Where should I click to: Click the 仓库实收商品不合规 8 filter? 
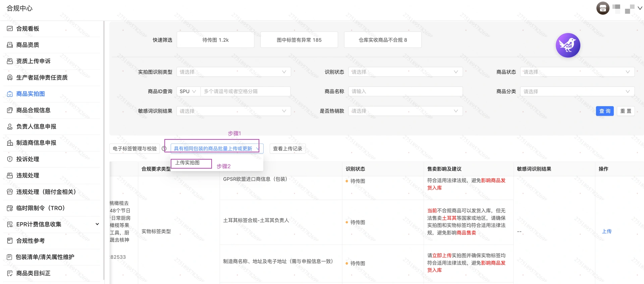point(383,40)
